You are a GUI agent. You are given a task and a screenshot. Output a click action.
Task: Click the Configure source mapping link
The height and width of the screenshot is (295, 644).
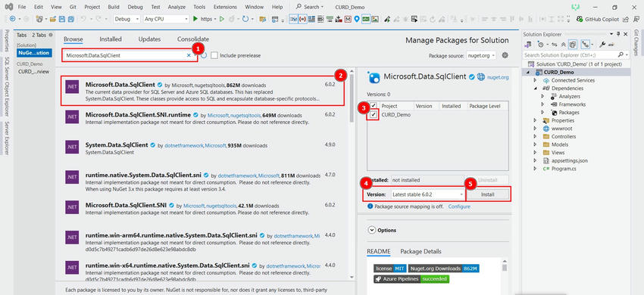[x=459, y=206]
